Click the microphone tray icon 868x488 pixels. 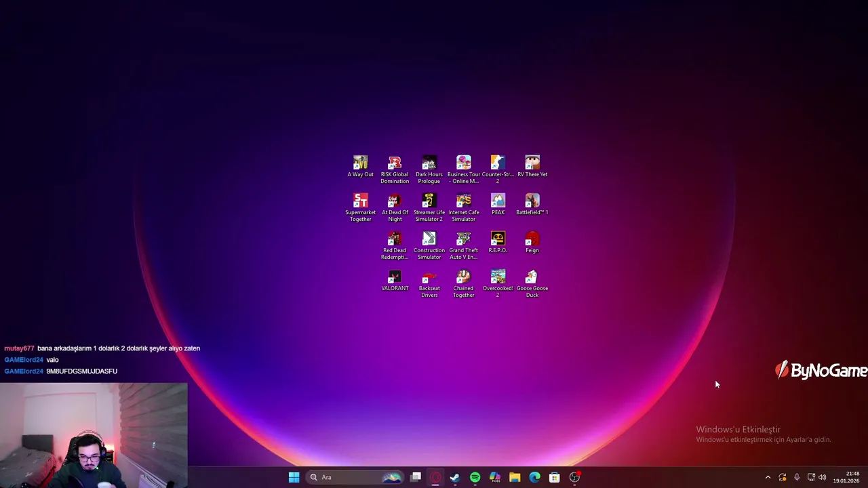(797, 477)
